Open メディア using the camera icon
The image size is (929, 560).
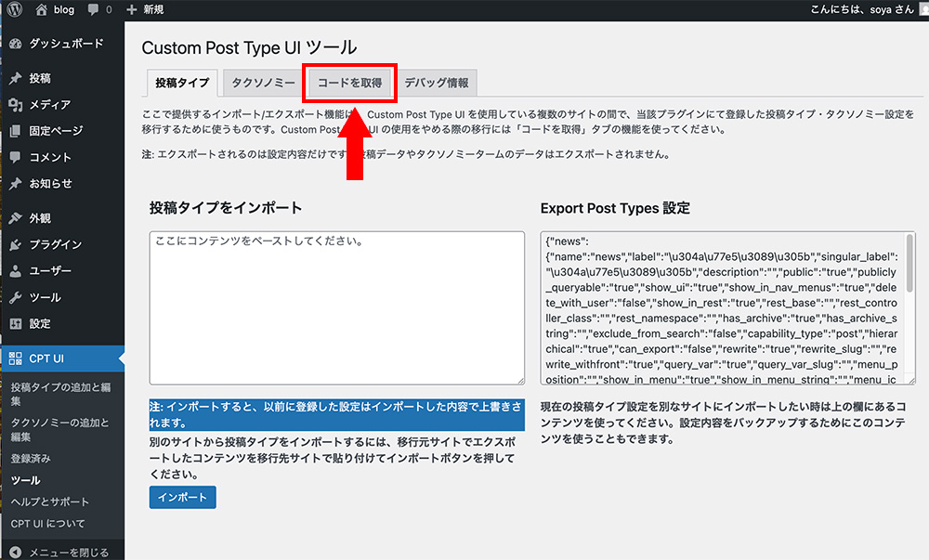point(16,103)
